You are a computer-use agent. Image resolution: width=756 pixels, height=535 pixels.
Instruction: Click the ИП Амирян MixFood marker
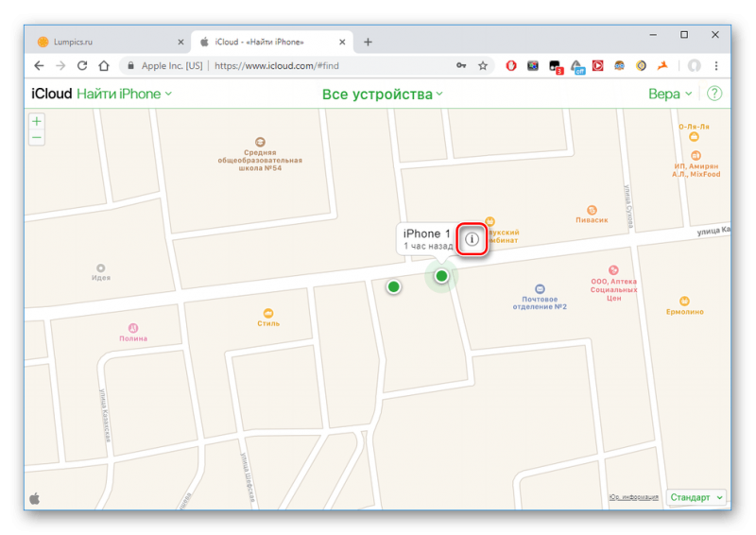[696, 155]
